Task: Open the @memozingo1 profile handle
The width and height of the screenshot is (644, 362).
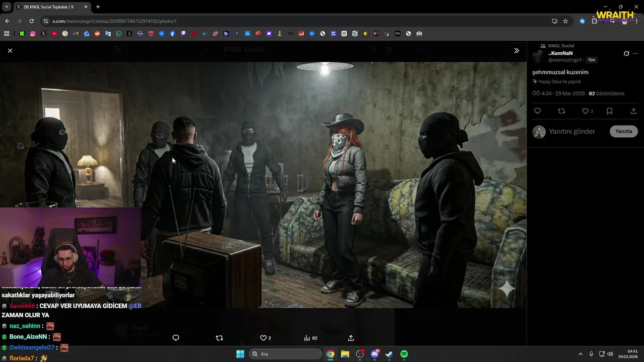Action: (565, 60)
